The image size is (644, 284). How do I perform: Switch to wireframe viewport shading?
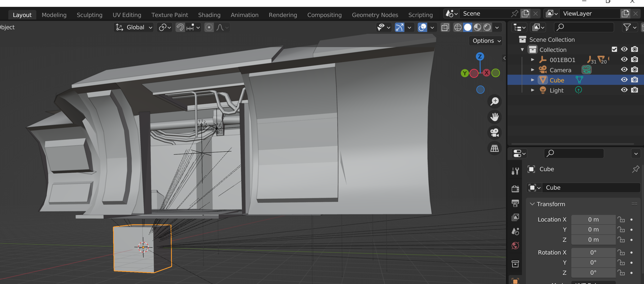pyautogui.click(x=458, y=27)
